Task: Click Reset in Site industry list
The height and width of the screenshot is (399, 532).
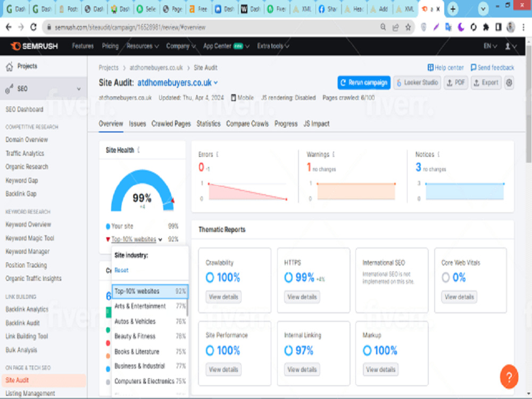Action: pyautogui.click(x=121, y=270)
